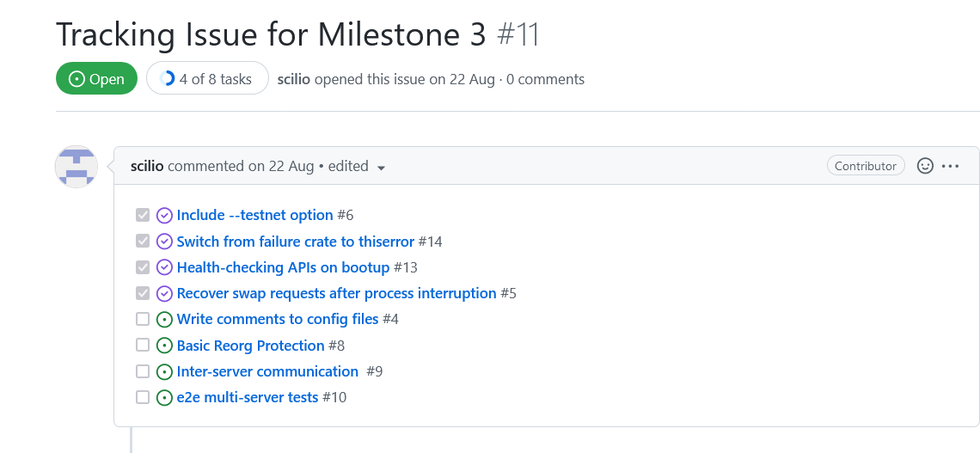The width and height of the screenshot is (980, 453).
Task: Check the Write comments to config files box
Action: click(143, 319)
